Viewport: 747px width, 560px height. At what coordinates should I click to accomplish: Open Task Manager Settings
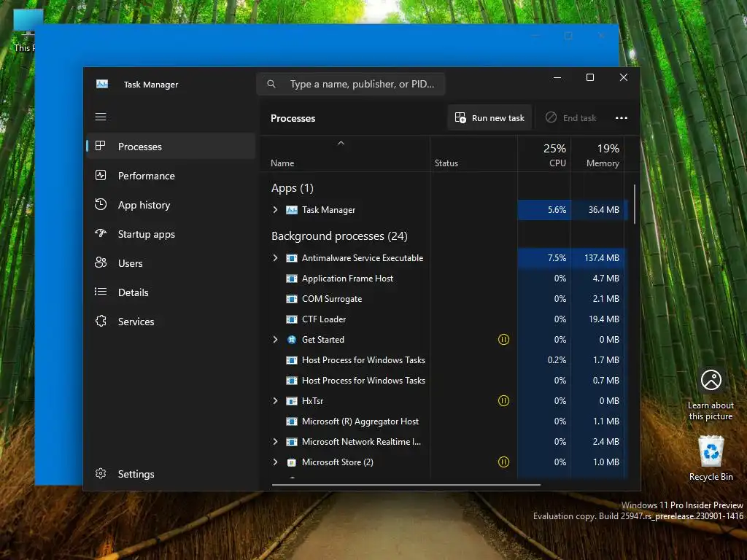tap(171, 474)
